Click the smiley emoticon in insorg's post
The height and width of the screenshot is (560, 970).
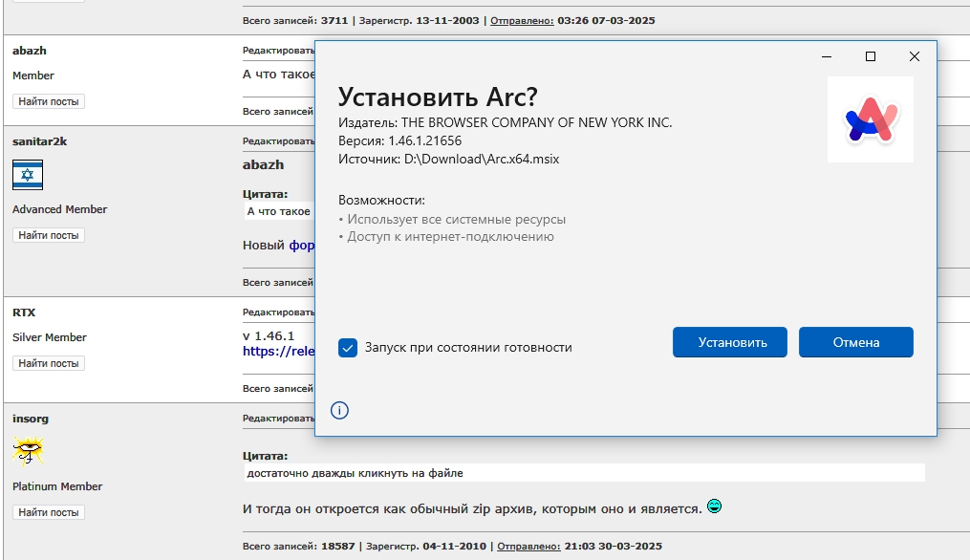point(714,506)
